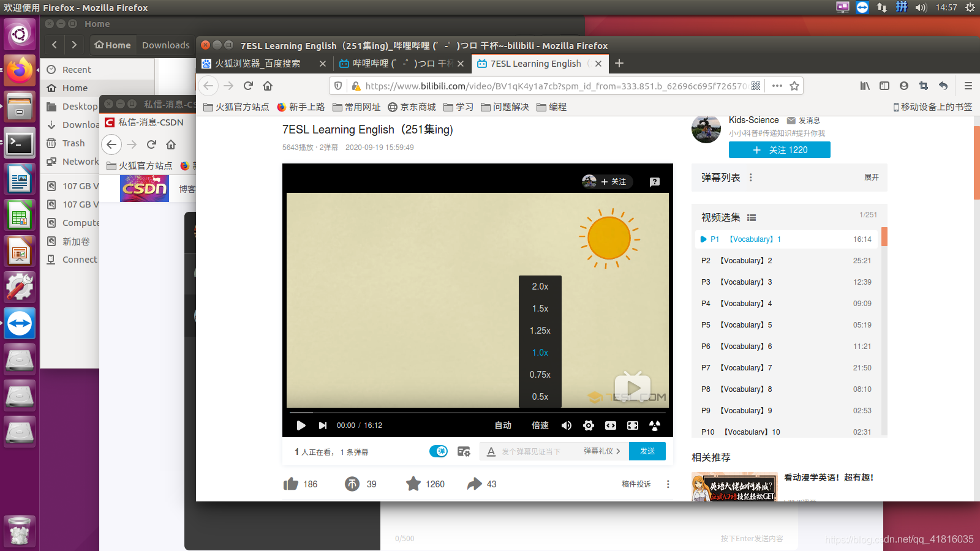Go to Firefox home page icon
The width and height of the screenshot is (980, 551).
[x=268, y=86]
